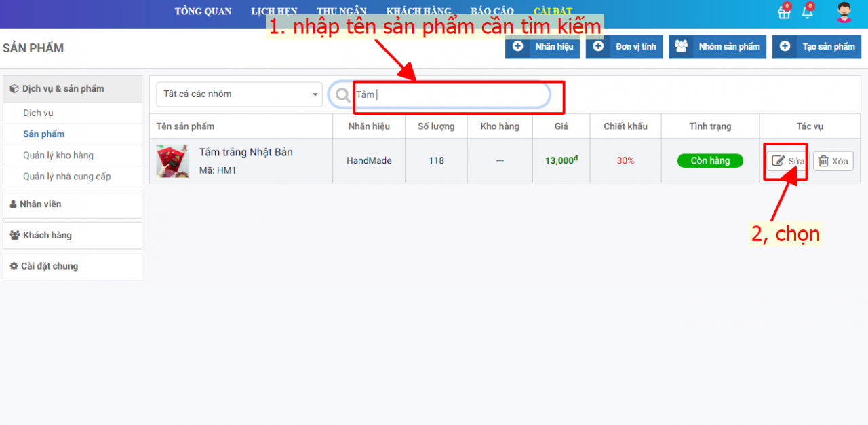The image size is (868, 425).
Task: Open the gift box icon in header
Action: (784, 12)
